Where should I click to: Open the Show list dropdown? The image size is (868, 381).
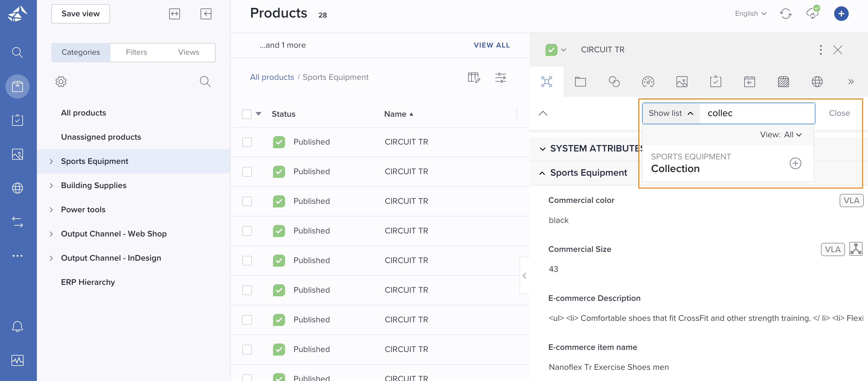pyautogui.click(x=671, y=113)
